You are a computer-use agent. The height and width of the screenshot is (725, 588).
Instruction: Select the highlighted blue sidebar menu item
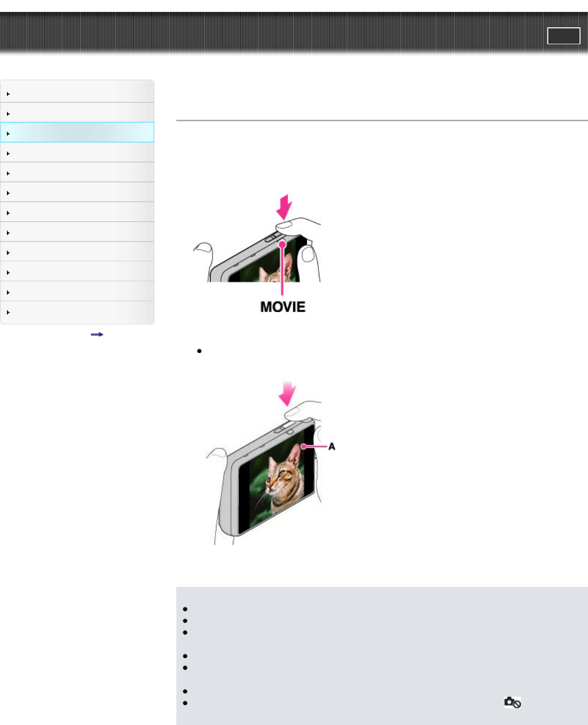point(77,133)
